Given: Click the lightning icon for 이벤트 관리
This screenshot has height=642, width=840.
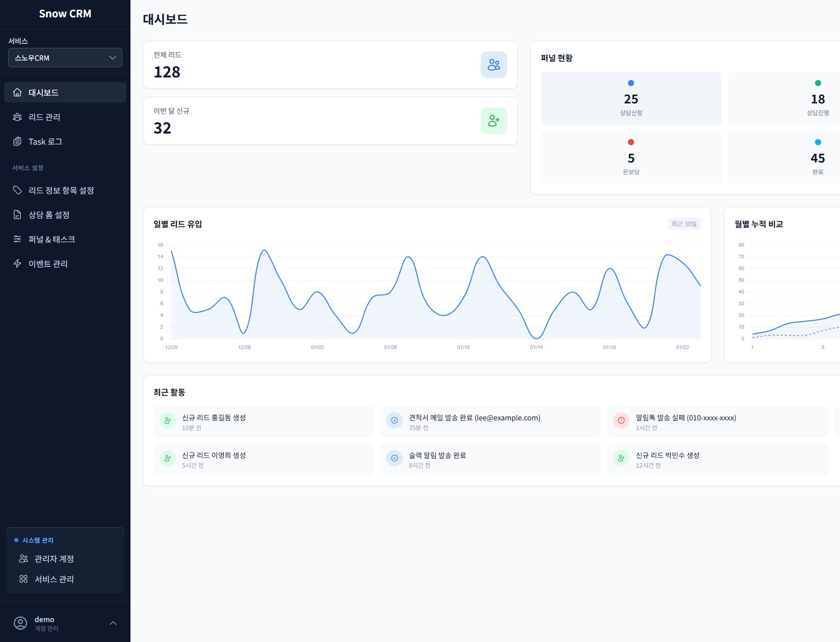Looking at the screenshot, I should point(17,263).
